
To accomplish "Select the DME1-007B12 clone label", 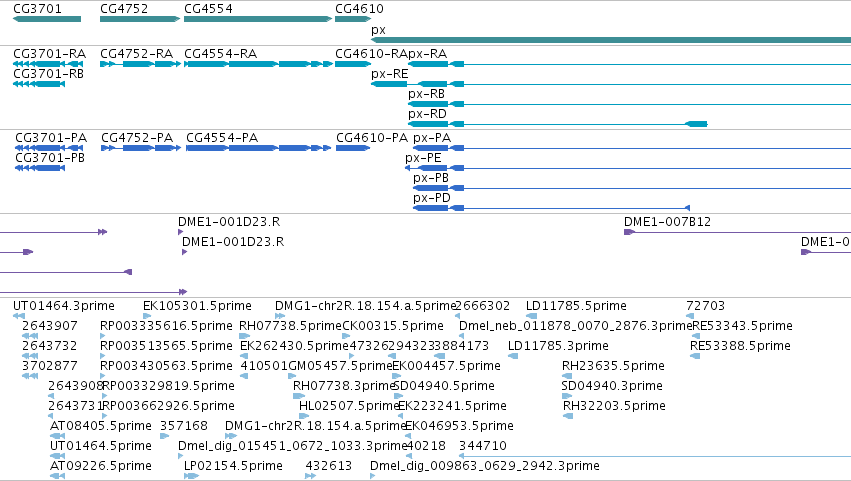I will point(668,222).
